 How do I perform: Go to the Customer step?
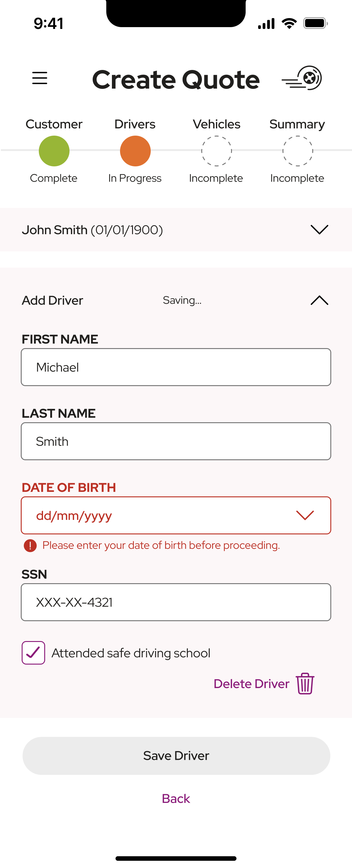(x=54, y=151)
